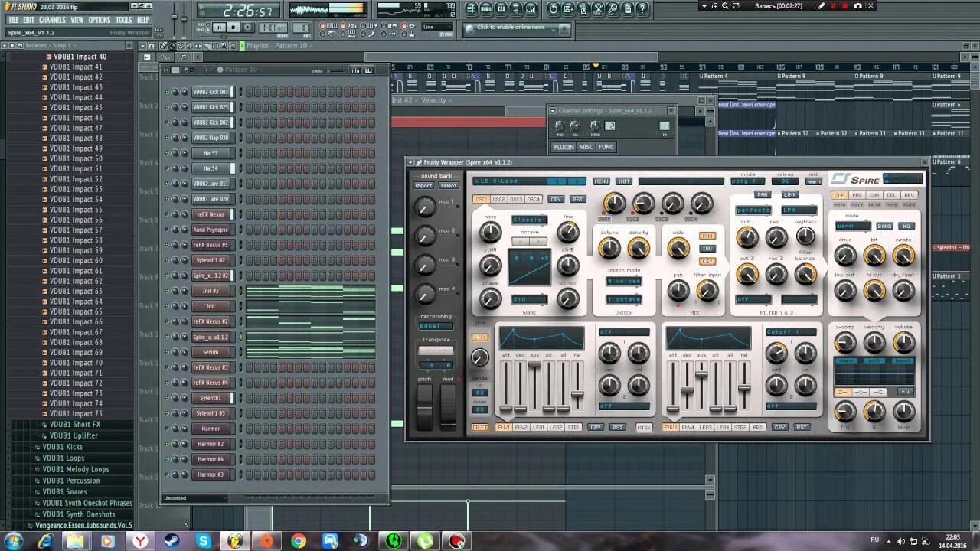This screenshot has height=551, width=980.
Task: Click the transport stop button
Action: 234,28
